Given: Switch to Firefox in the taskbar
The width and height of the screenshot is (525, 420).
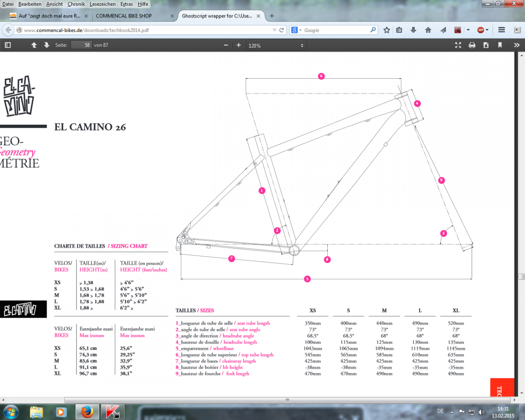Looking at the screenshot, I should (x=87, y=412).
